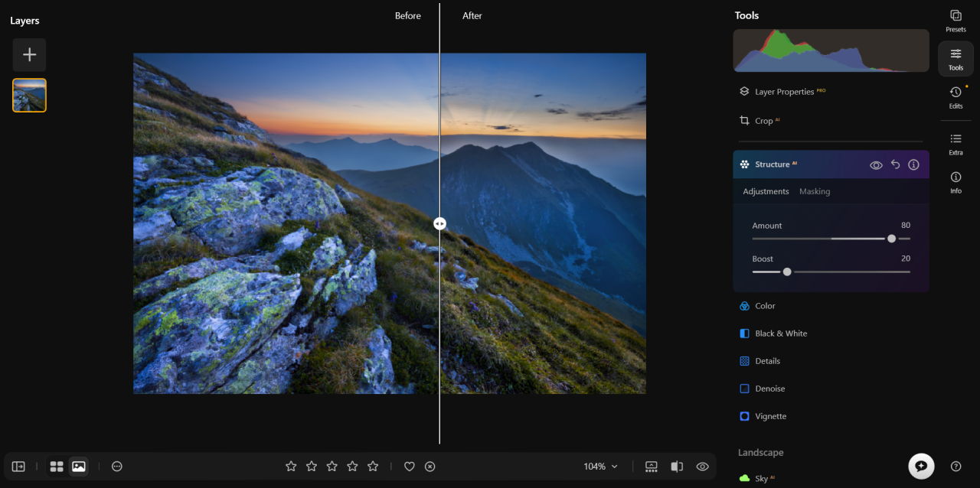Reset the Structure tool adjustments
The height and width of the screenshot is (488, 980).
pos(895,164)
